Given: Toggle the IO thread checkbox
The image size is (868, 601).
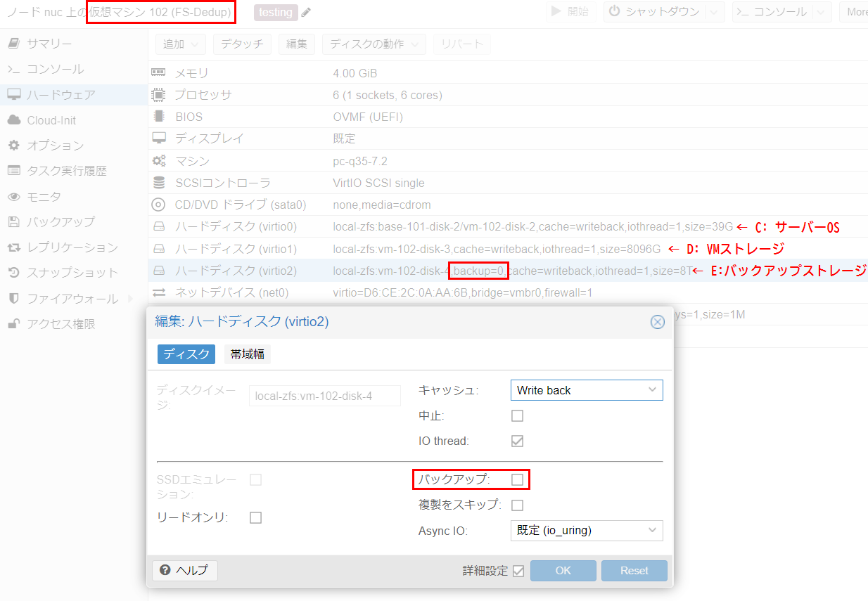Looking at the screenshot, I should pos(517,441).
